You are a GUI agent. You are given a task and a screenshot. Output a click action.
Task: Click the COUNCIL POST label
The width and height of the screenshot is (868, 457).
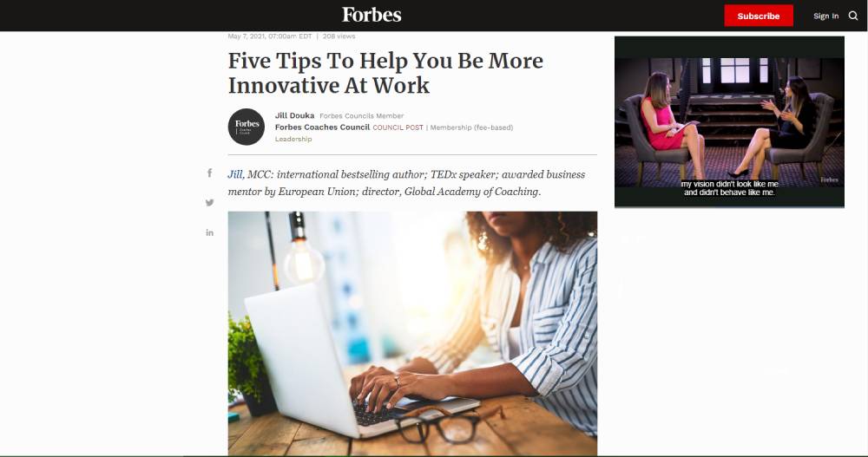tap(398, 127)
